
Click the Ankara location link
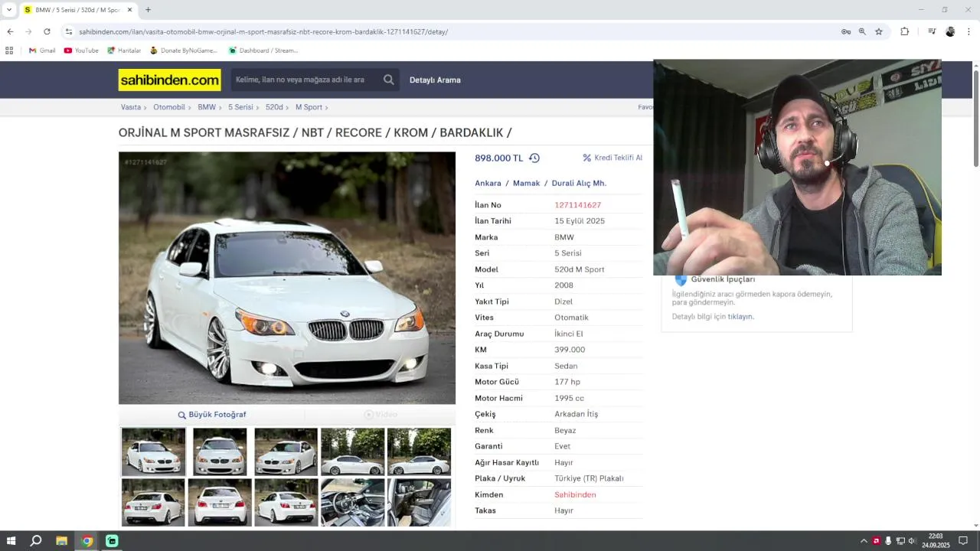tap(488, 183)
